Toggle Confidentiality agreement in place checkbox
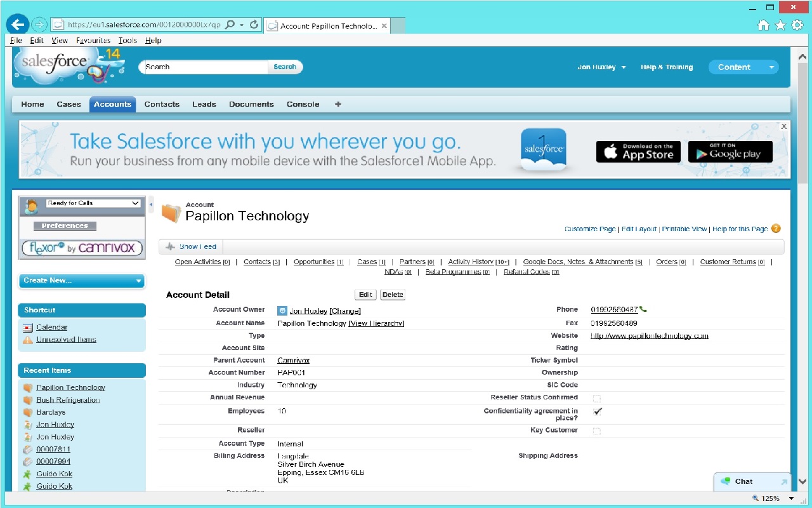 (x=597, y=411)
